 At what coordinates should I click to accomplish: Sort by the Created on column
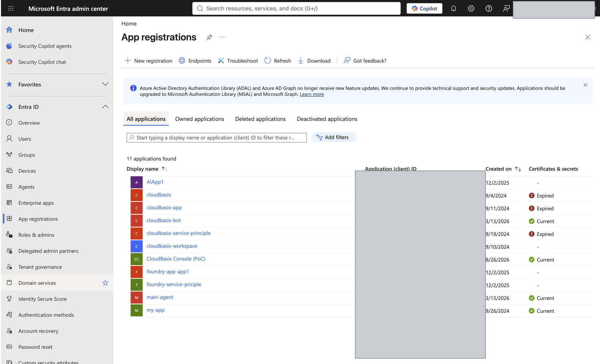coord(503,169)
